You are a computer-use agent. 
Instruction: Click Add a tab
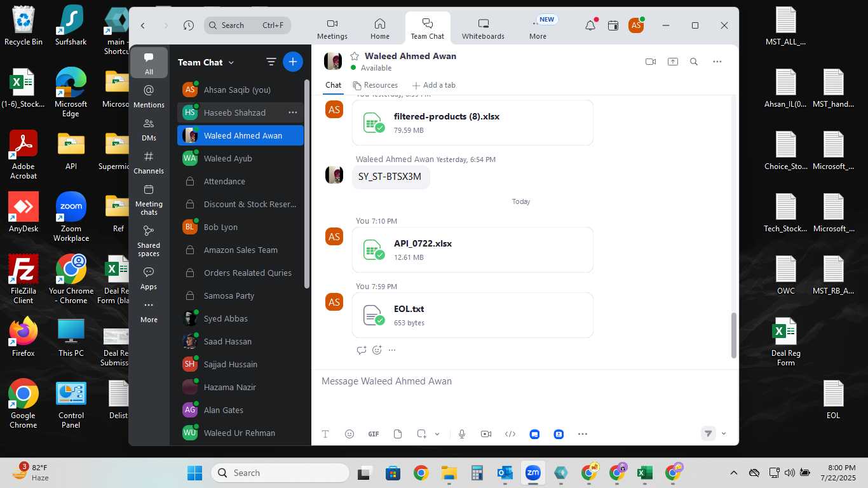(434, 85)
